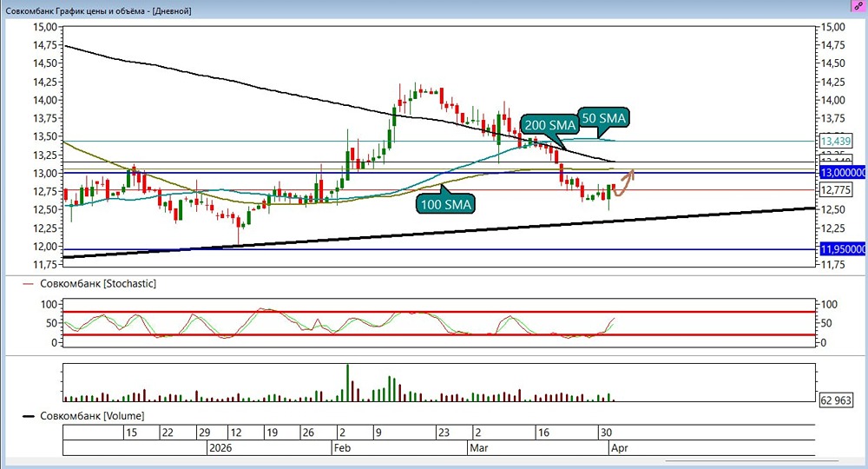Select the upper red overbought line in Stochastic panel
The image size is (868, 469).
coord(439,313)
